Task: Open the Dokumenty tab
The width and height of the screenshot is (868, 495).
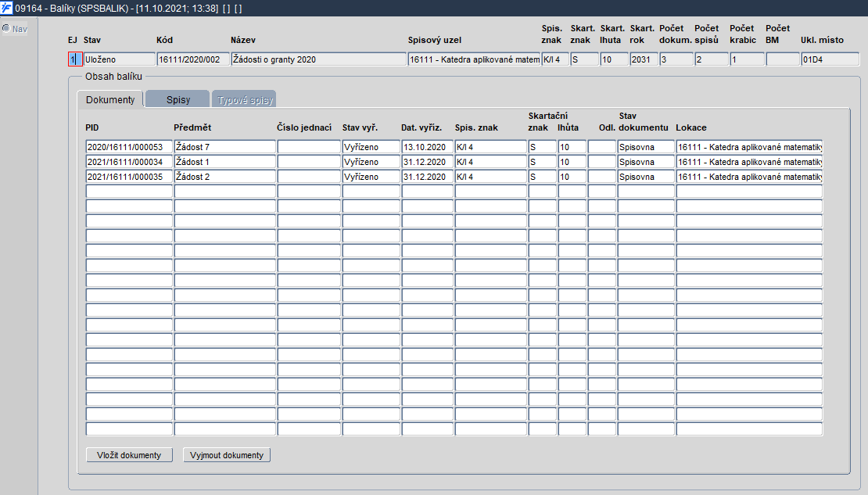Action: (110, 99)
